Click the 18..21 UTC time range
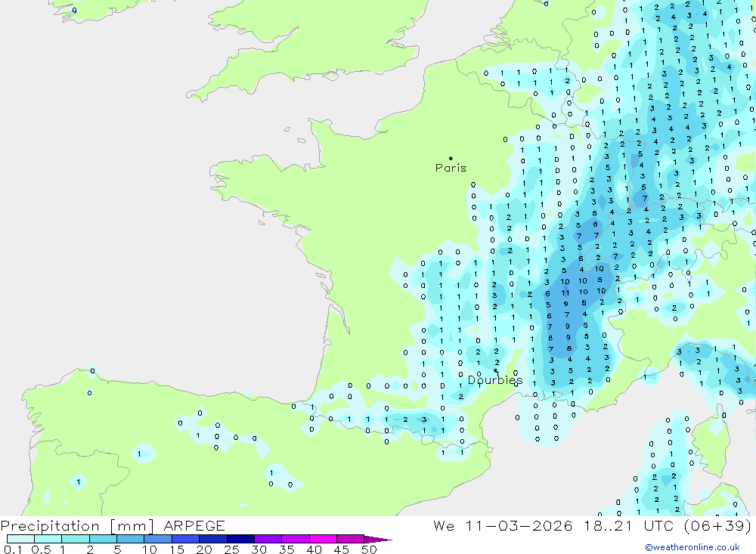 [x=628, y=526]
